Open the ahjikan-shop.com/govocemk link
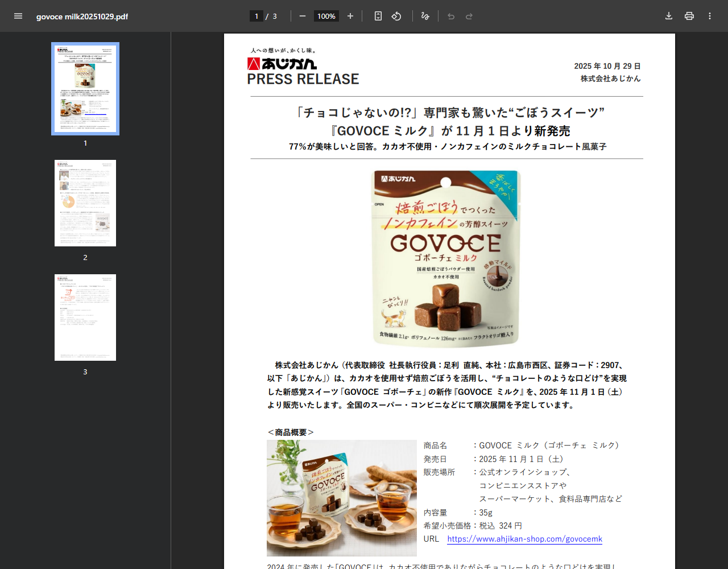 [x=524, y=539]
